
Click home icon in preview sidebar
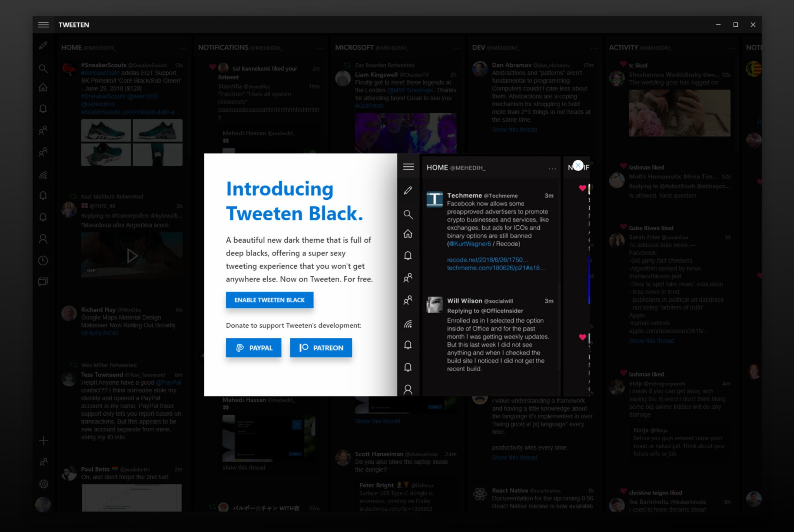pos(408,234)
